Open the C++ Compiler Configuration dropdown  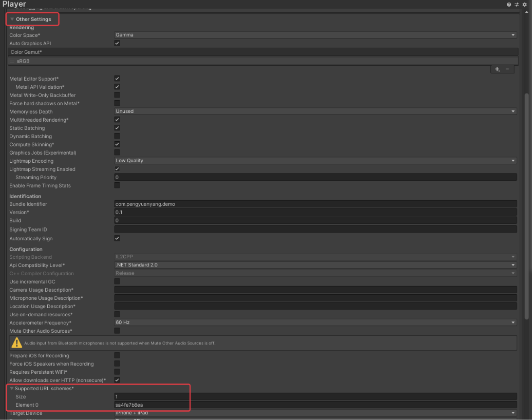click(x=315, y=273)
